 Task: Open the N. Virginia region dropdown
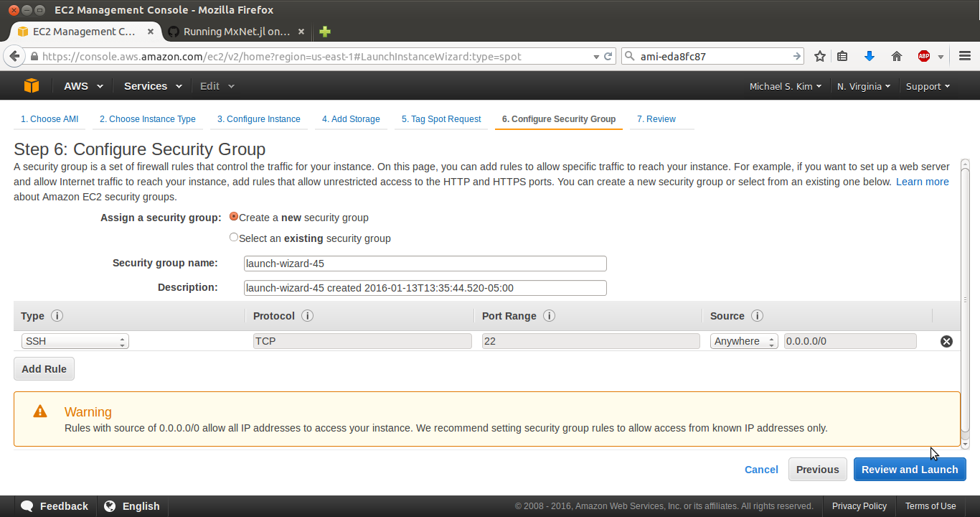pyautogui.click(x=864, y=86)
